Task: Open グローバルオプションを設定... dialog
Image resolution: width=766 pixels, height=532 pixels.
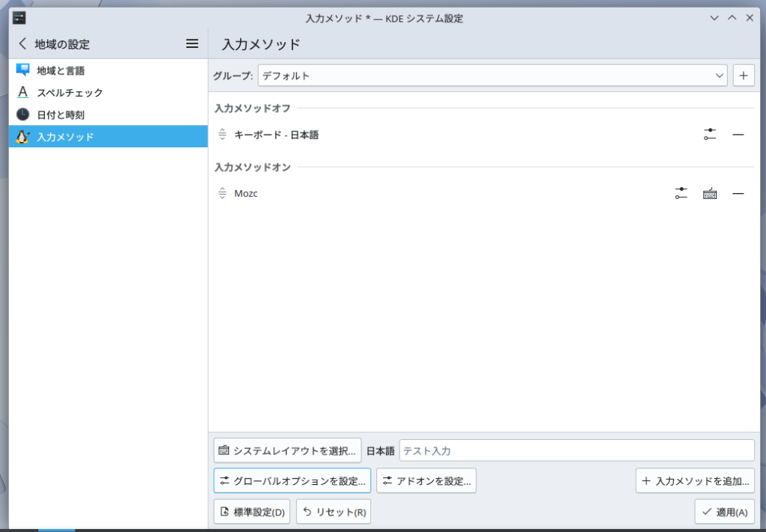Action: (292, 481)
